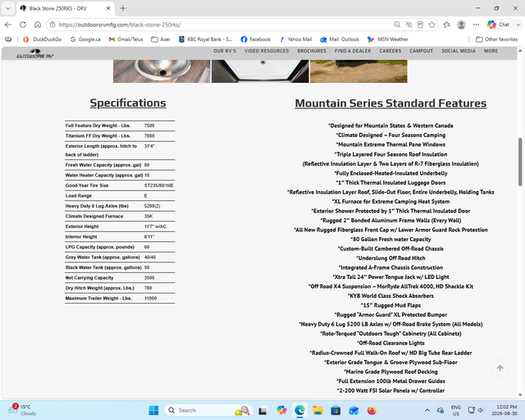This screenshot has width=525, height=420.
Task: Open the user profile icon in toolbar
Action: tap(461, 25)
